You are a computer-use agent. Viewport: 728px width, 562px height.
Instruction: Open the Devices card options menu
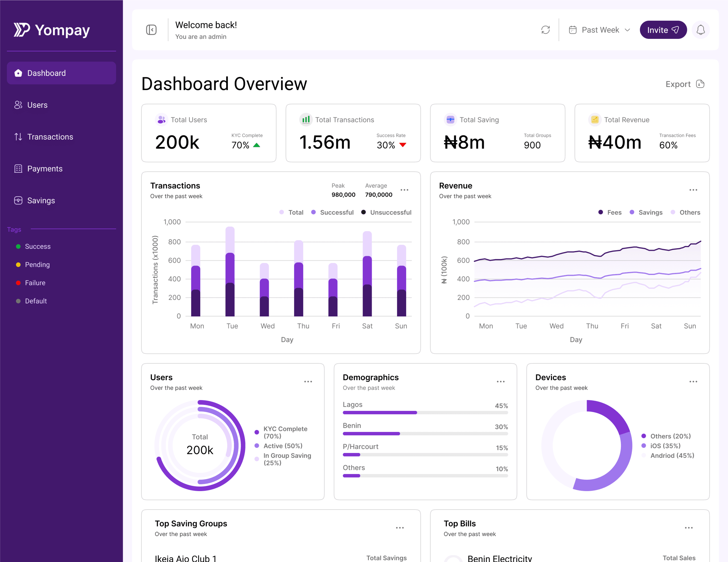coord(693,382)
